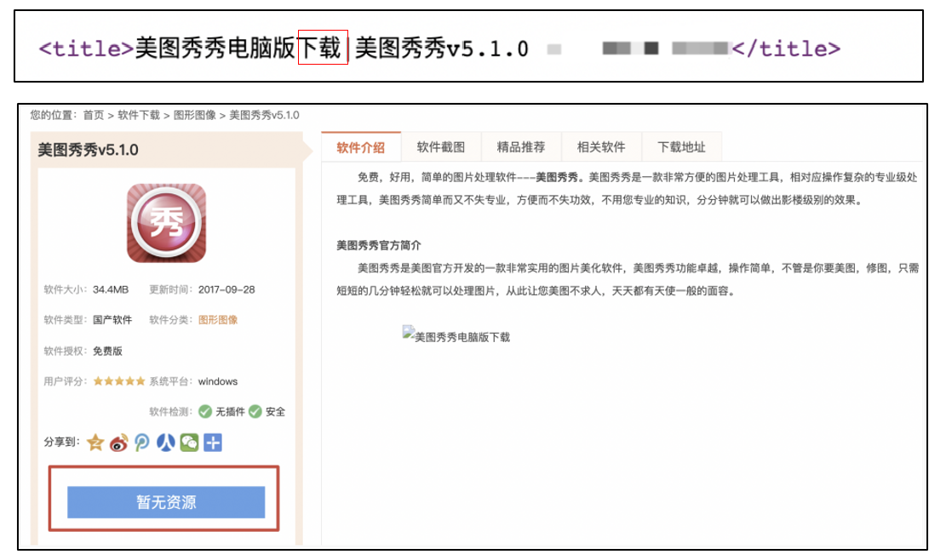Viewport: 946px width, 560px height.
Task: Open 图形图像 breadcrumb link
Action: [195, 115]
